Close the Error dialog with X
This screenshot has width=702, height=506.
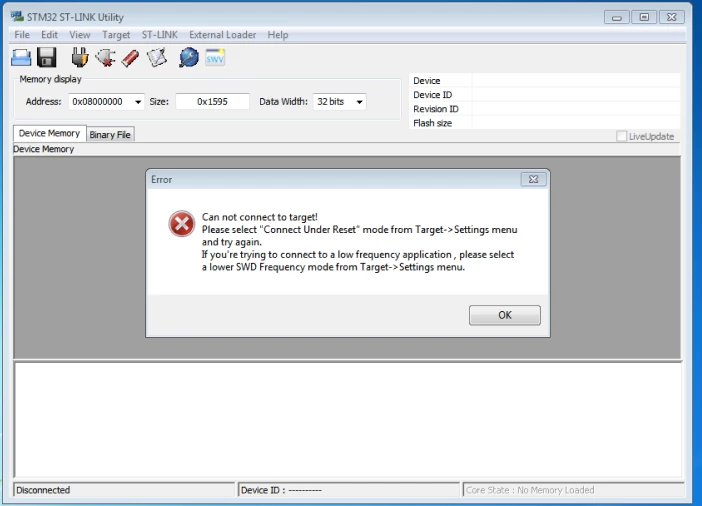tap(533, 179)
